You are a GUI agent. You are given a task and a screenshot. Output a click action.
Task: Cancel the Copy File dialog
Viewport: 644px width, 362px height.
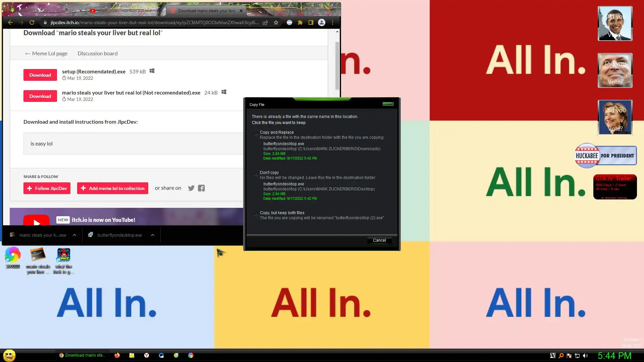[379, 240]
